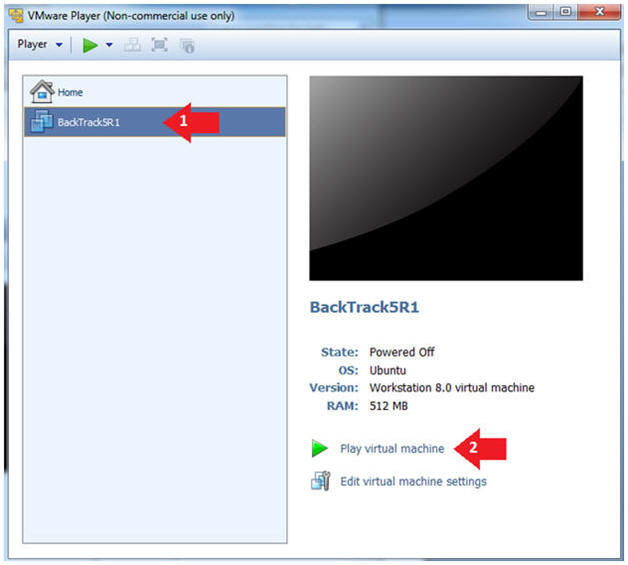Click the BackTrack5R1 VM icon in list
628x565 pixels.
tap(41, 121)
